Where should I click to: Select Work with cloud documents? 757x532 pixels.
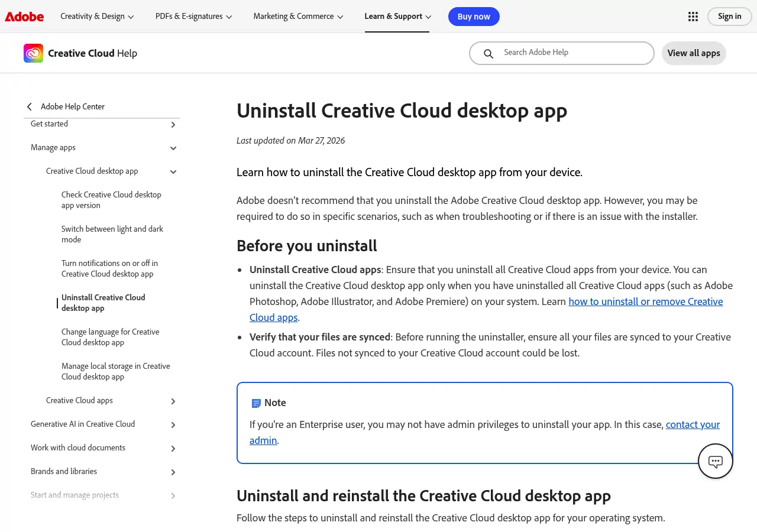pyautogui.click(x=78, y=448)
